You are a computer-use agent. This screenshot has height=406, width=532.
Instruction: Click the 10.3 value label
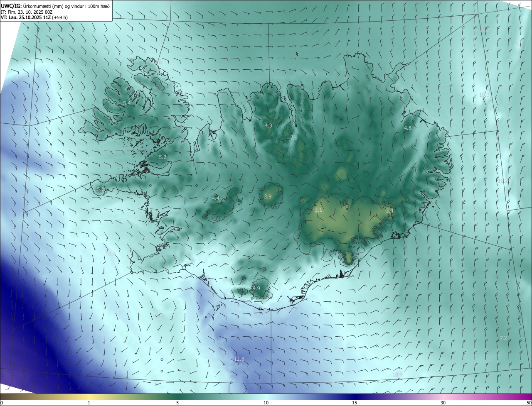click(x=485, y=95)
